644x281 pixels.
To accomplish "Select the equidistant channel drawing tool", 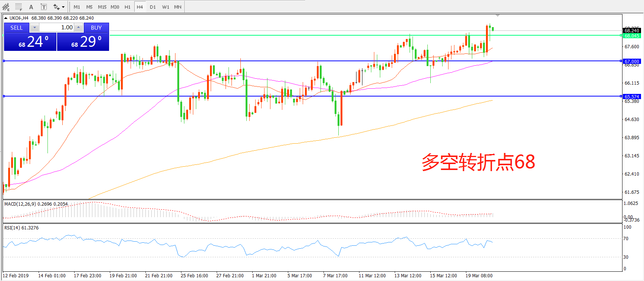I will click(x=6, y=7).
